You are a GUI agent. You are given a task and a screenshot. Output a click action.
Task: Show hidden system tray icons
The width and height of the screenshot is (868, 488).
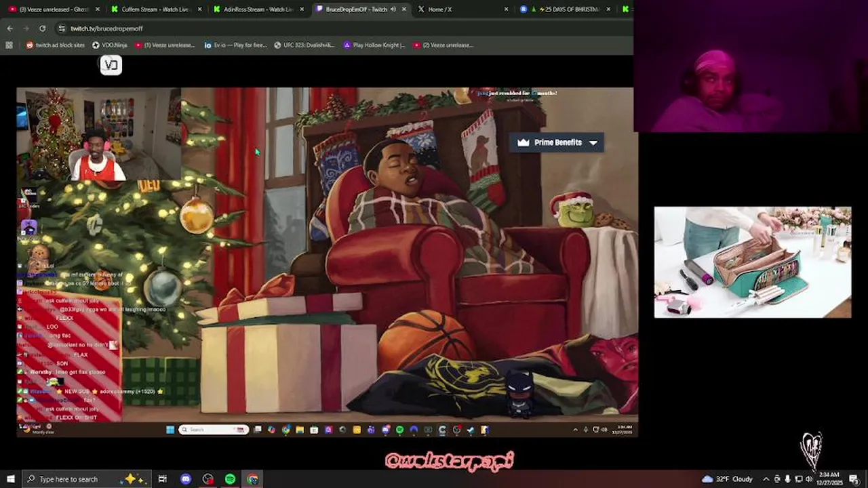[767, 479]
